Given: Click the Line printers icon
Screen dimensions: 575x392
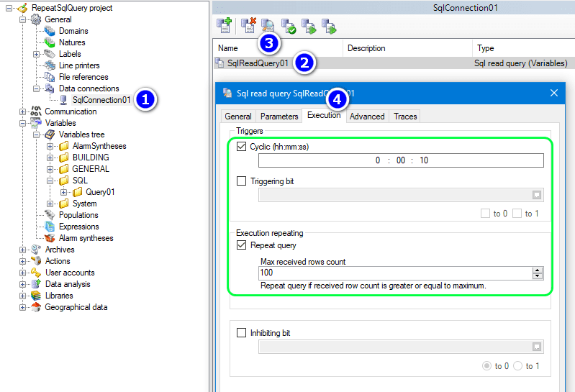Looking at the screenshot, I should 50,65.
